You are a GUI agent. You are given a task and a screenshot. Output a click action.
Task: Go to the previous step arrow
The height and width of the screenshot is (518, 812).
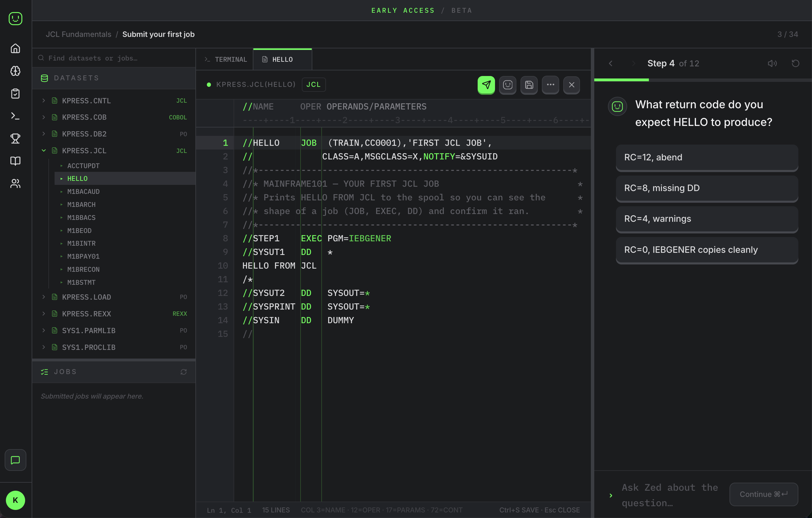pos(610,63)
